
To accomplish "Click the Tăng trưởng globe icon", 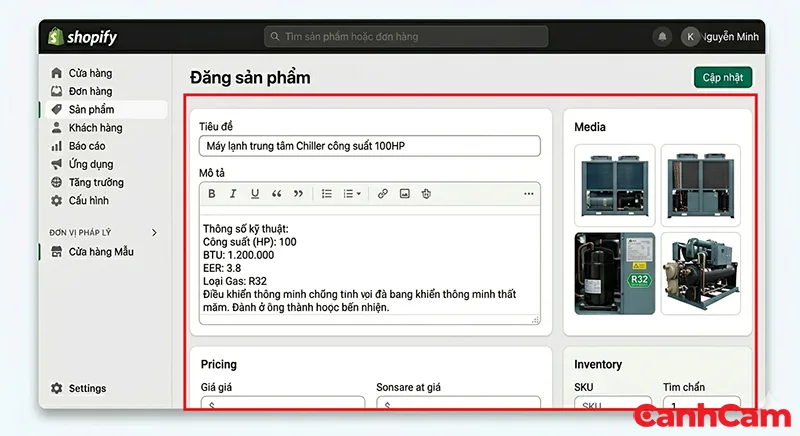I will [57, 182].
